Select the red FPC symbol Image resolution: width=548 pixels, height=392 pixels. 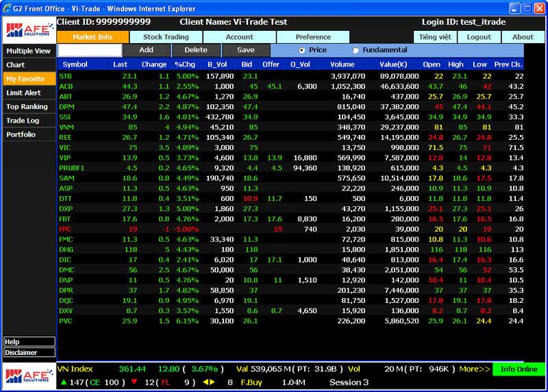pyautogui.click(x=65, y=229)
